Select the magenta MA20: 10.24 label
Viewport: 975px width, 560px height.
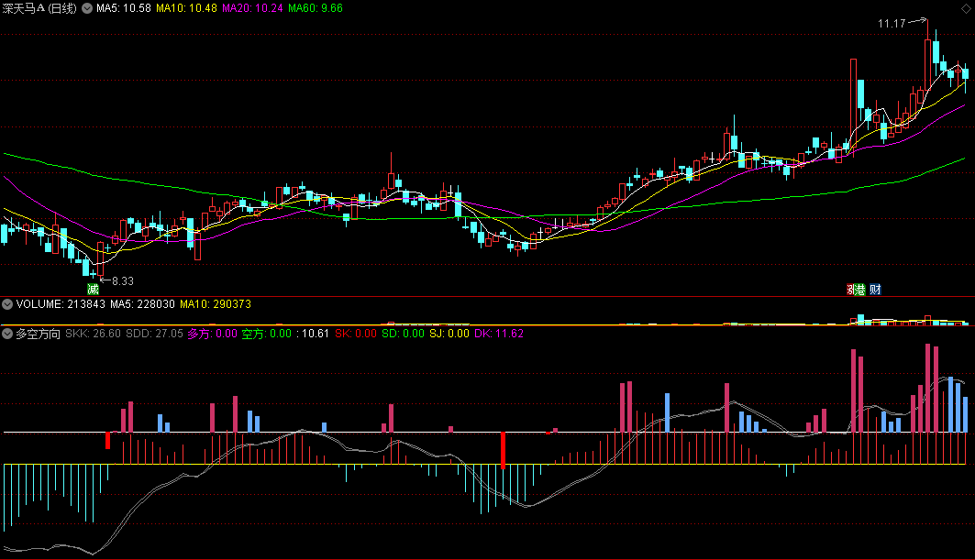click(252, 8)
